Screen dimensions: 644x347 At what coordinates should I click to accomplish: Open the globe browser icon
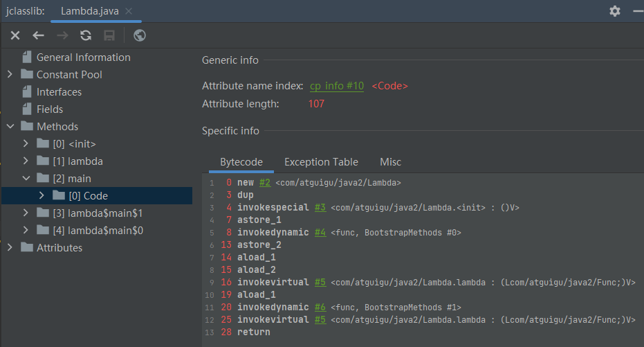(140, 36)
